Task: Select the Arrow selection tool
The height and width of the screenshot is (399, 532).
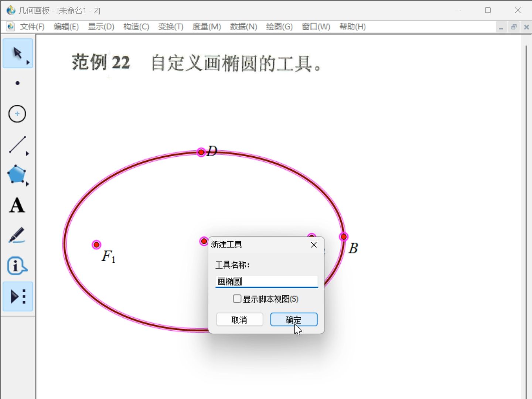Action: click(17, 53)
